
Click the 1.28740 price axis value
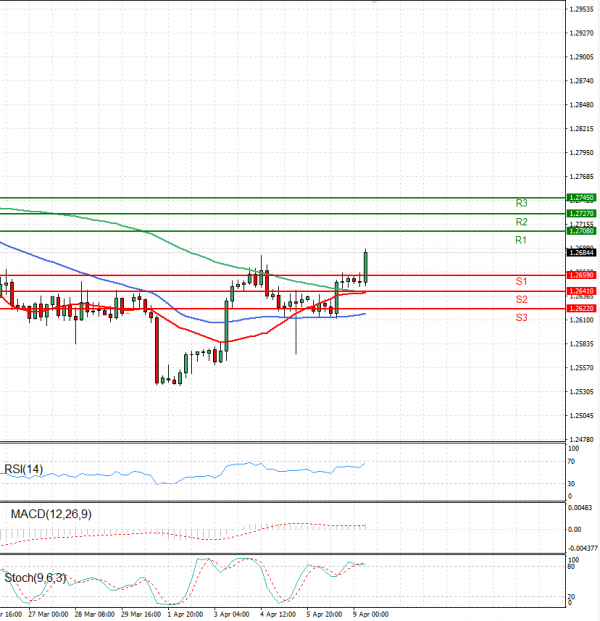tap(581, 81)
